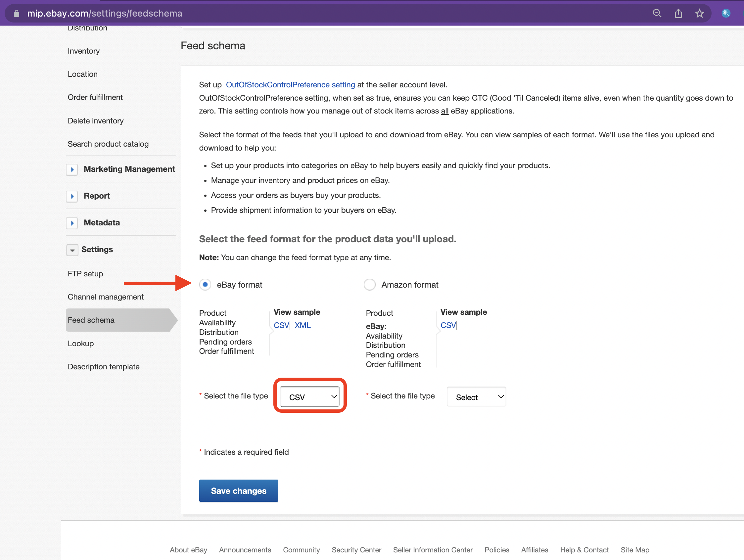
Task: Click the share icon in address bar
Action: point(678,14)
